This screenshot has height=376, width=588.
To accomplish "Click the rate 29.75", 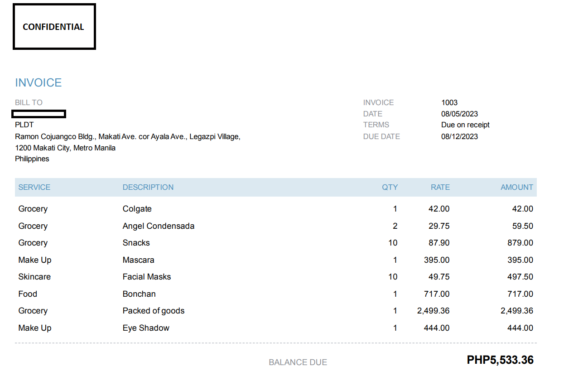I will pos(439,226).
